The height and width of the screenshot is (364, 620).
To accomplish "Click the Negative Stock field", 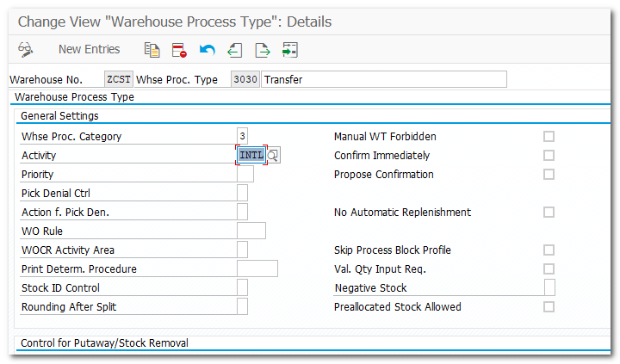I will click(x=549, y=288).
